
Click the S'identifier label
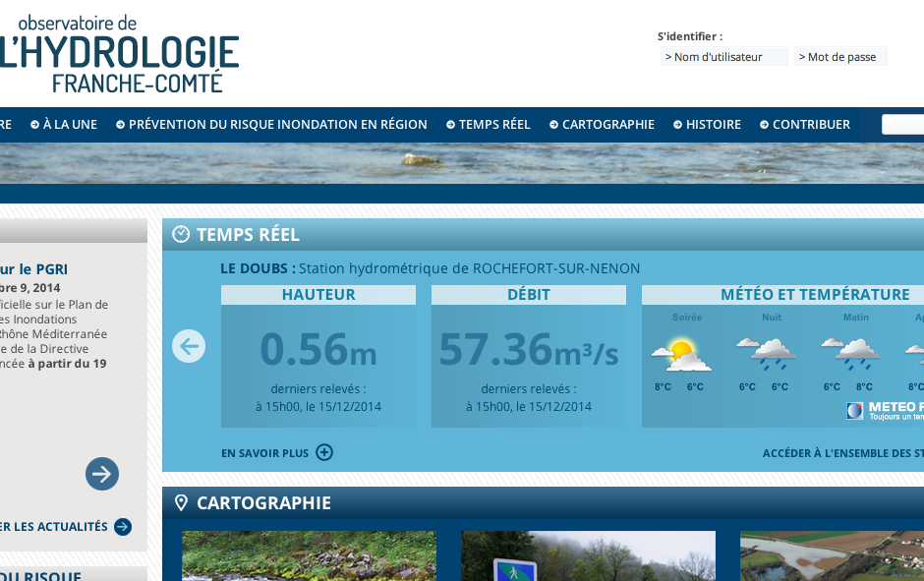pos(690,36)
